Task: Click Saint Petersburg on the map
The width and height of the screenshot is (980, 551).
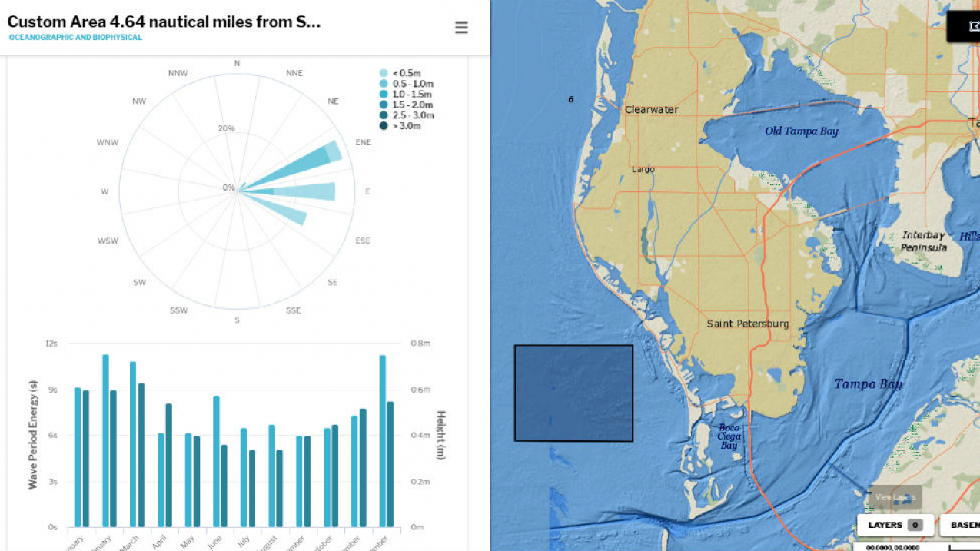Action: (746, 324)
